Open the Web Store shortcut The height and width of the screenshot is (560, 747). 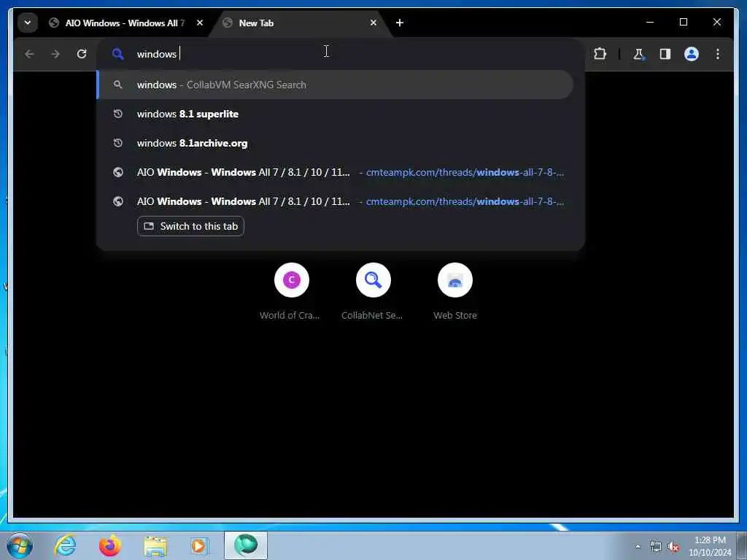(x=455, y=291)
